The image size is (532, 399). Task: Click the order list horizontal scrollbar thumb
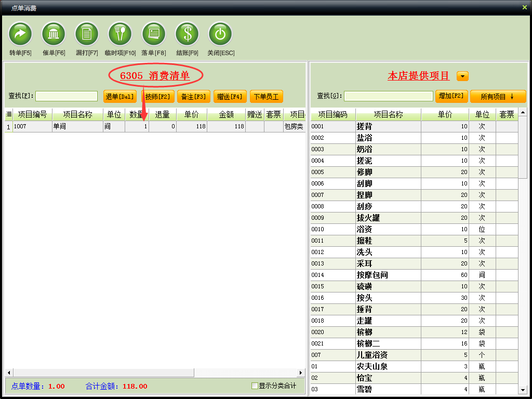[103, 373]
